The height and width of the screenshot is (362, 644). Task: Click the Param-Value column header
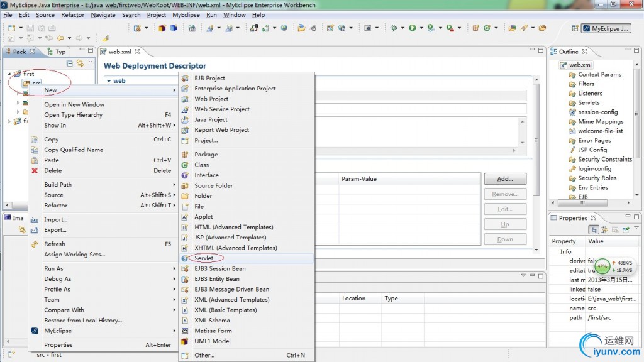[409, 179]
